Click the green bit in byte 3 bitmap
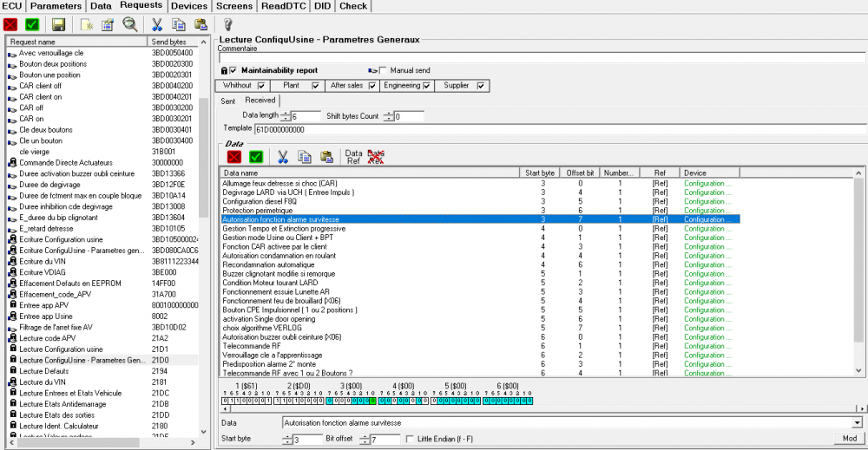 pos(372,401)
